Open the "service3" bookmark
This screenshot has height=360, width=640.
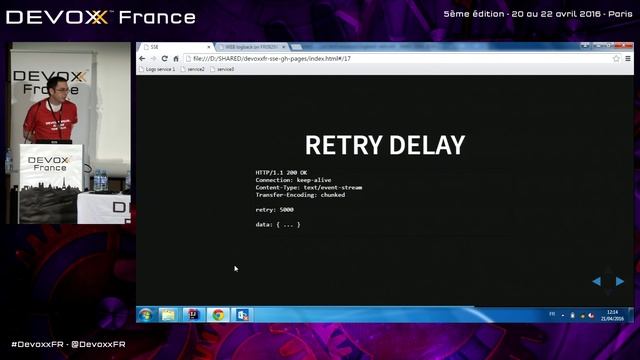[222, 69]
